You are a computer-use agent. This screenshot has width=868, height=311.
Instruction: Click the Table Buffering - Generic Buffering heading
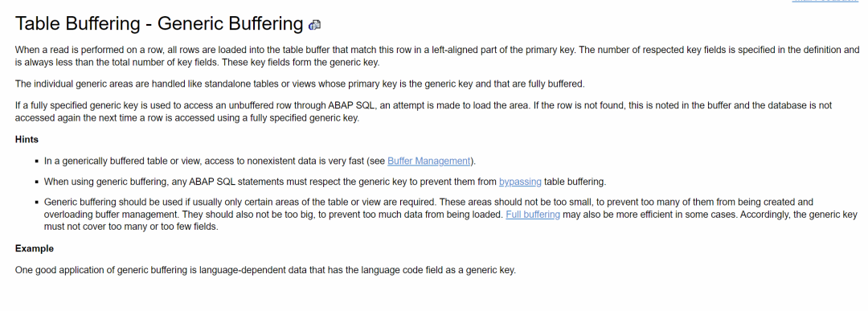[x=159, y=24]
